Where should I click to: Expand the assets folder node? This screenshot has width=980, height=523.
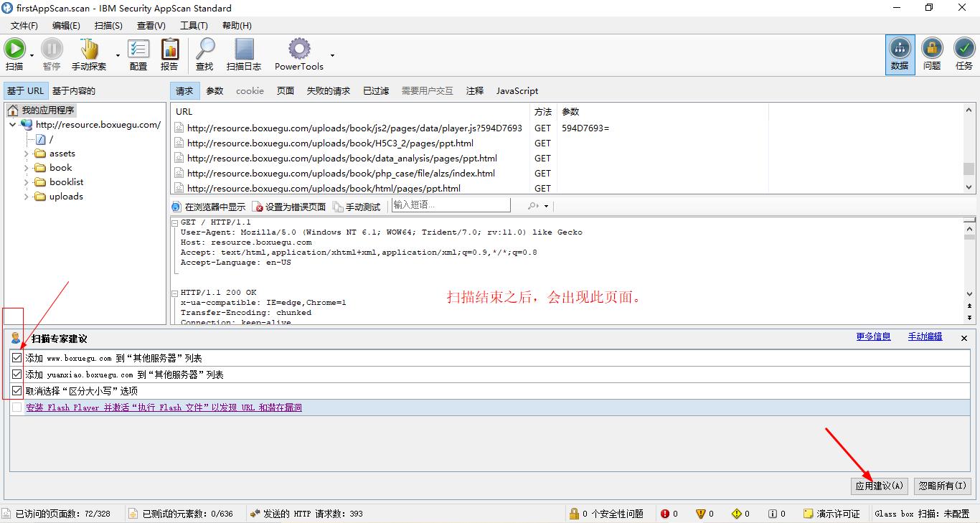click(x=27, y=154)
